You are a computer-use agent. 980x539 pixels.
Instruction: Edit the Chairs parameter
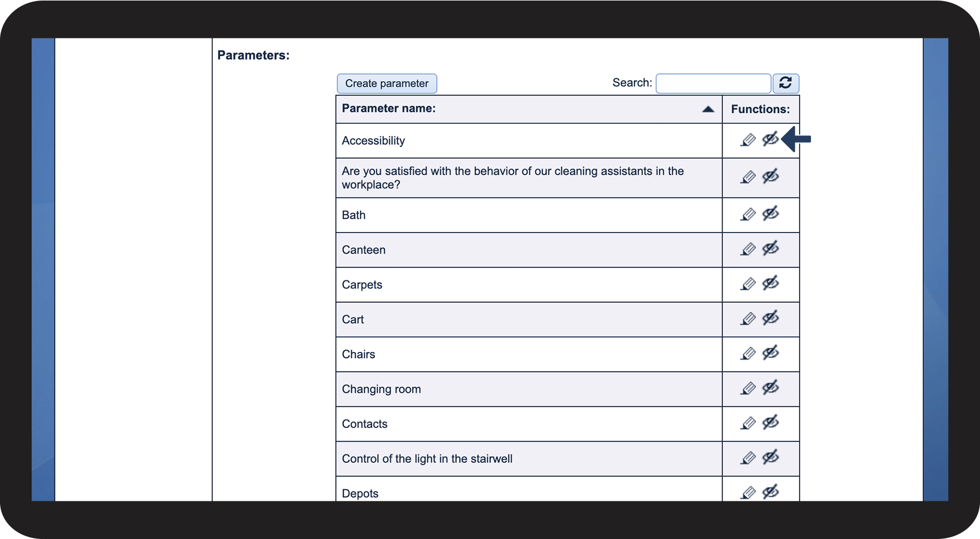coord(748,354)
